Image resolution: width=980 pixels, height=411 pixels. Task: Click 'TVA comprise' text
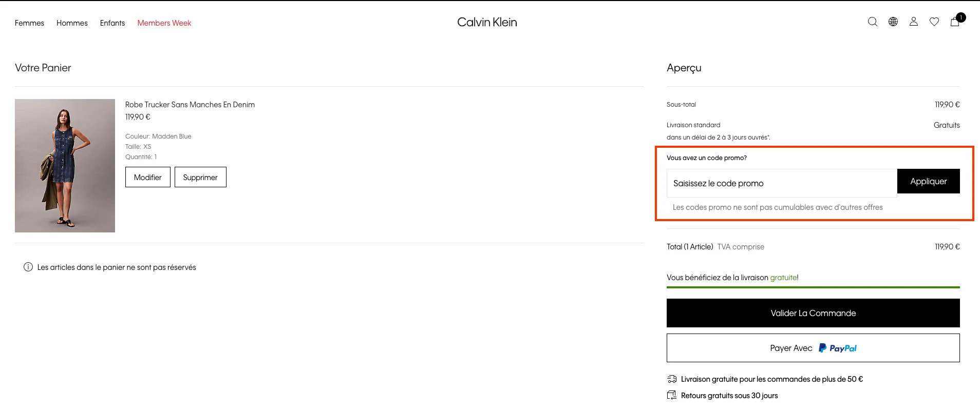pos(741,247)
